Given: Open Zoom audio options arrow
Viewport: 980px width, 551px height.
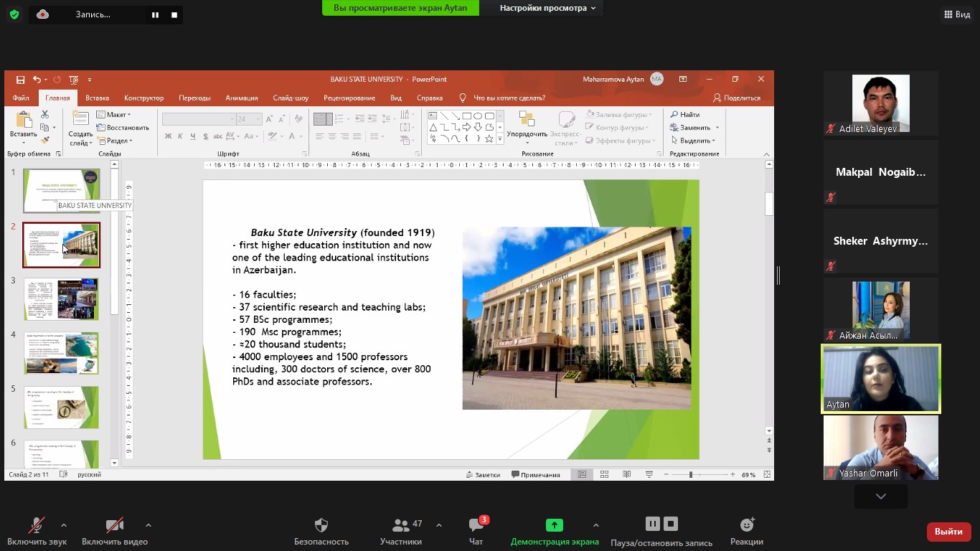Looking at the screenshot, I should click(x=64, y=525).
